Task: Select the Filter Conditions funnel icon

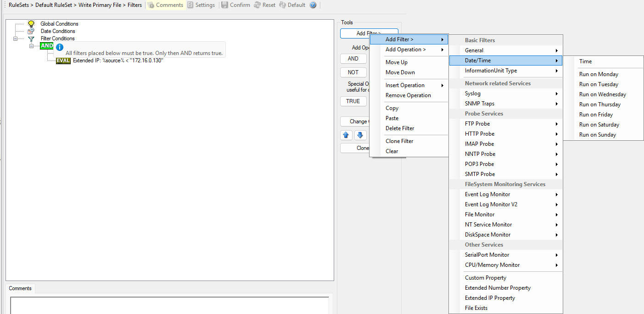Action: 31,39
